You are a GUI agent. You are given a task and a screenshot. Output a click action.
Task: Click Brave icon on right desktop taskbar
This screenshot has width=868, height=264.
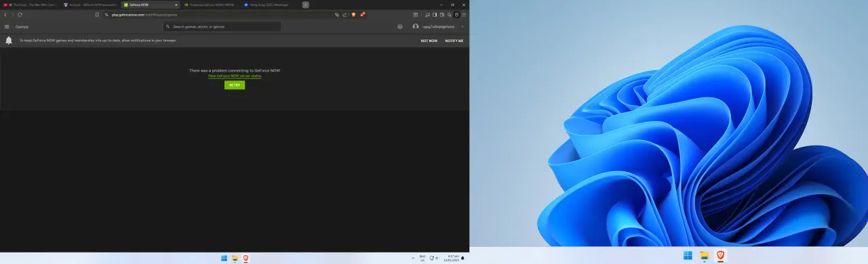pos(721,255)
